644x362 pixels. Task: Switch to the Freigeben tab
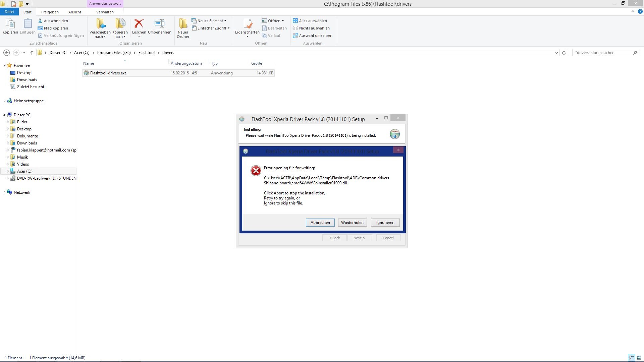pyautogui.click(x=50, y=12)
